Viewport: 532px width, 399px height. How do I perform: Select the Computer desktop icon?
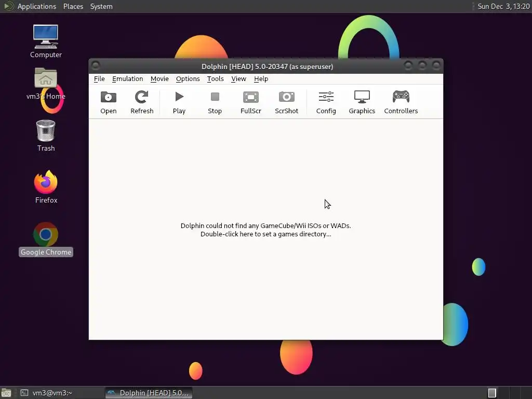[46, 42]
